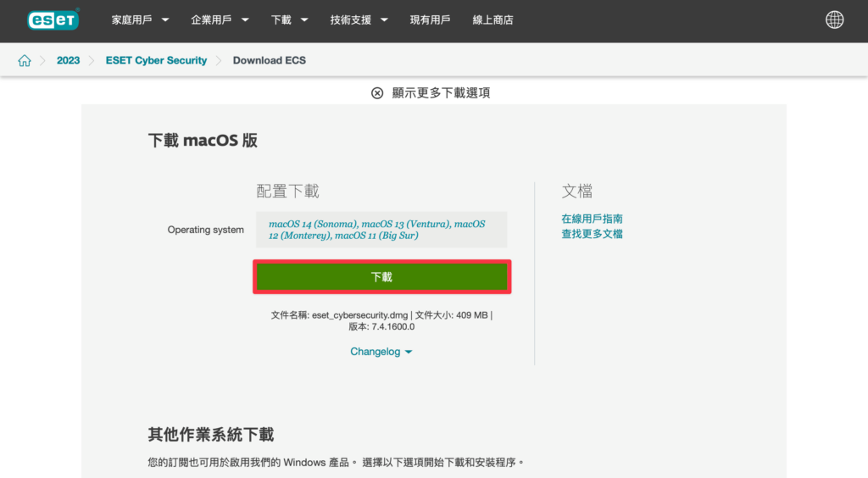Viewport: 868px width, 478px height.
Task: Click the circled X beside 顯示更多下載選項
Action: pos(377,93)
